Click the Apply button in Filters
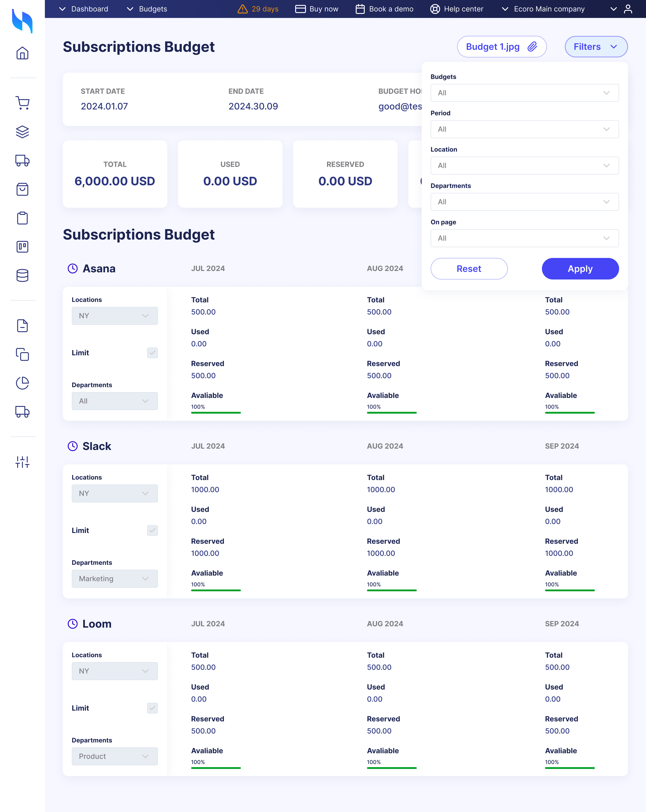This screenshot has height=812, width=646. pos(580,268)
